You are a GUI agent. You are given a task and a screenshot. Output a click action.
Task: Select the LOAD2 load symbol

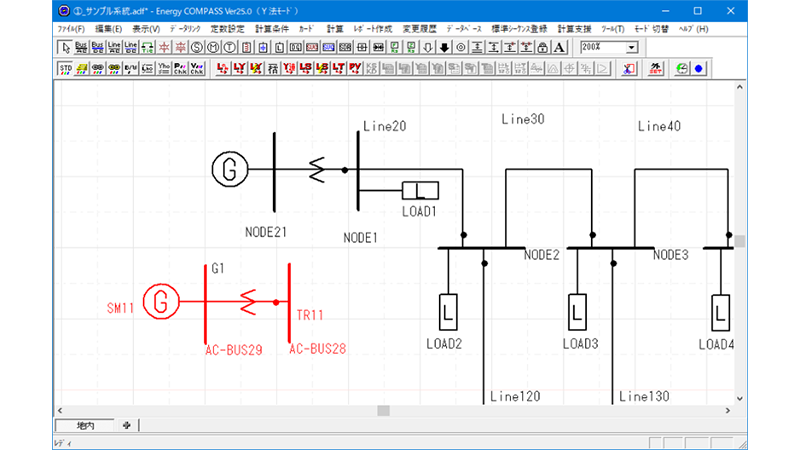448,312
